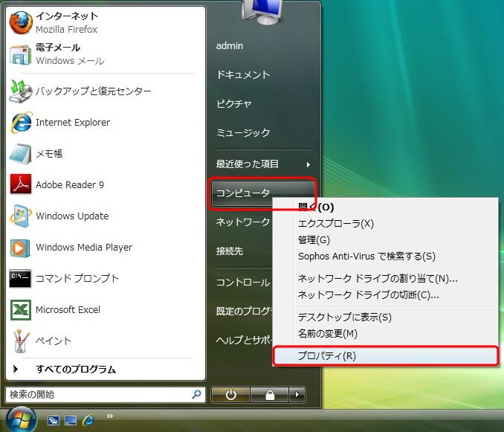504x432 pixels.
Task: Open Microsoft Excel icon
Action: (x=21, y=309)
